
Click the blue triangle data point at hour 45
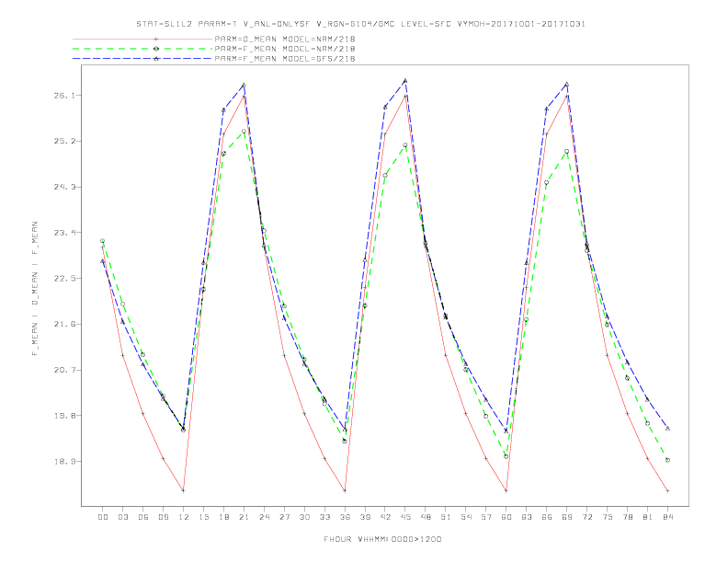[405, 80]
